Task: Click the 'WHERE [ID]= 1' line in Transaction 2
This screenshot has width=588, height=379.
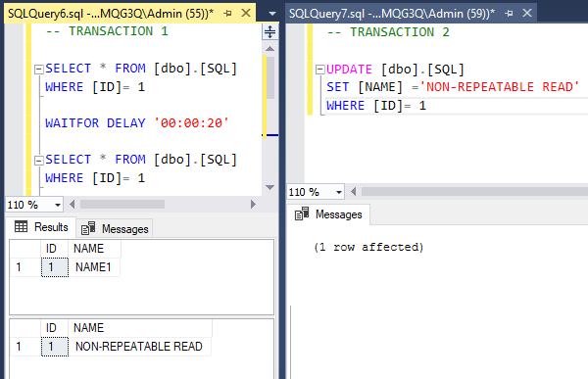Action: (x=376, y=106)
